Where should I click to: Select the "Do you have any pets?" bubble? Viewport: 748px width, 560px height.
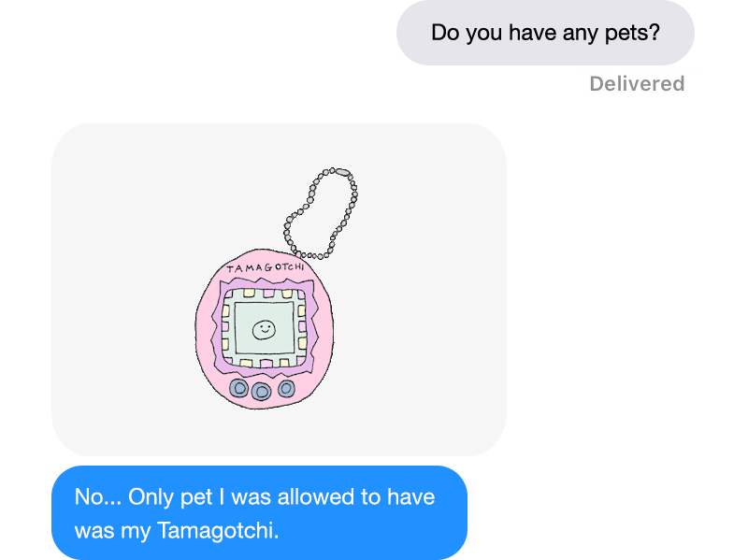(x=545, y=33)
